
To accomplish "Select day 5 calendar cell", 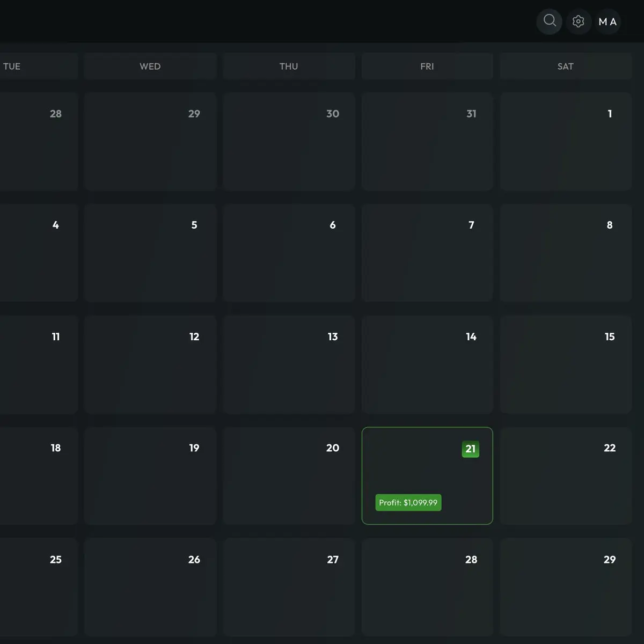I will point(150,253).
